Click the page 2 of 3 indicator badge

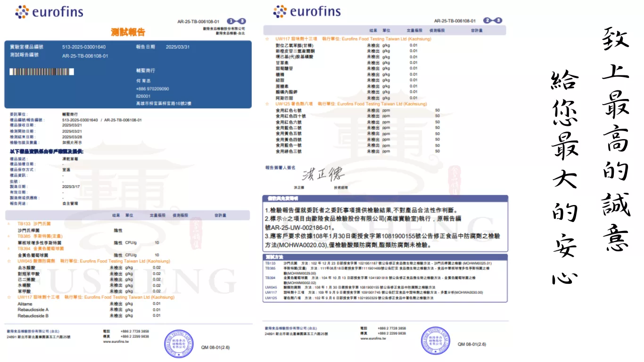493,21
